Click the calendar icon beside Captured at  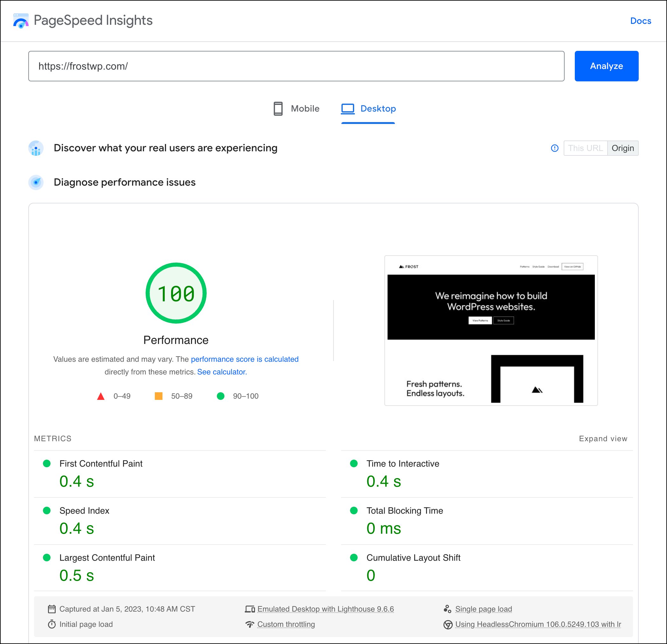(52, 609)
